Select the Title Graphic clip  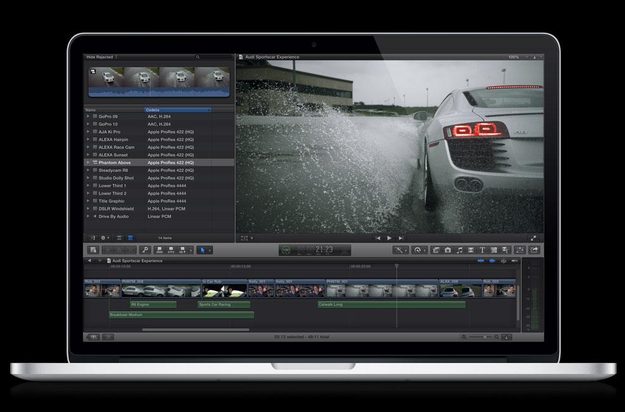[x=159, y=201]
